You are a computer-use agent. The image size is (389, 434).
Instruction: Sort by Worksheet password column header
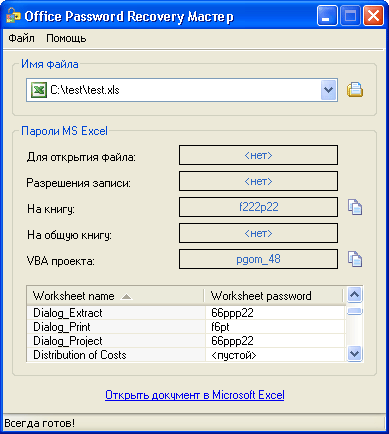click(273, 296)
